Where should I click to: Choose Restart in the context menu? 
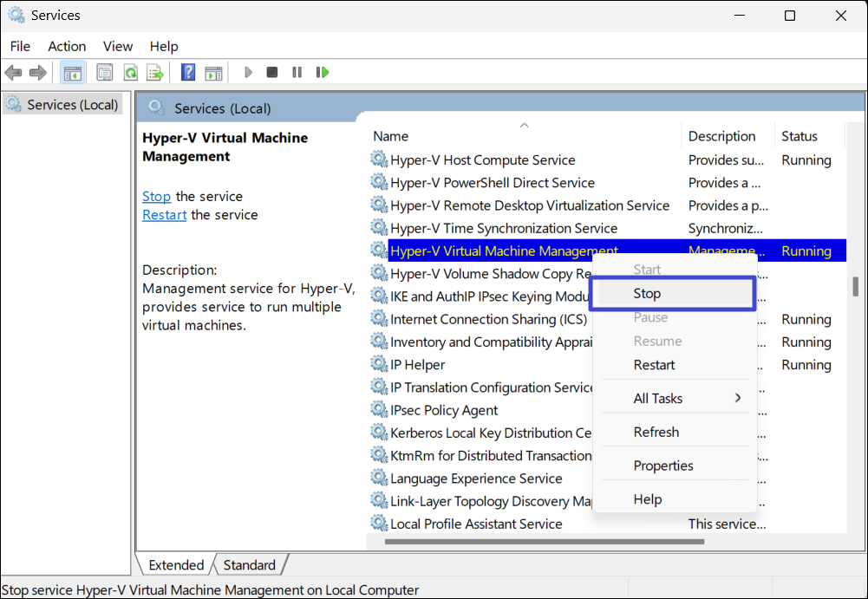[654, 365]
